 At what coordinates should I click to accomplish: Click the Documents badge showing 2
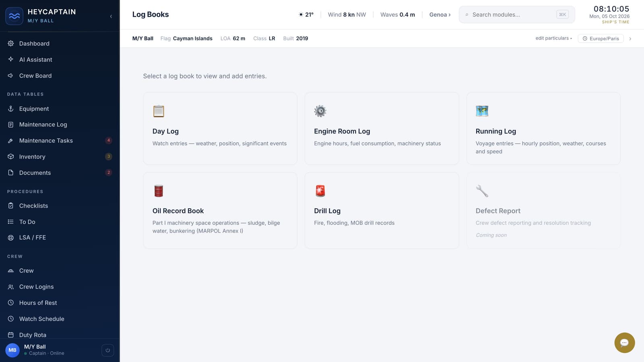coord(109,173)
